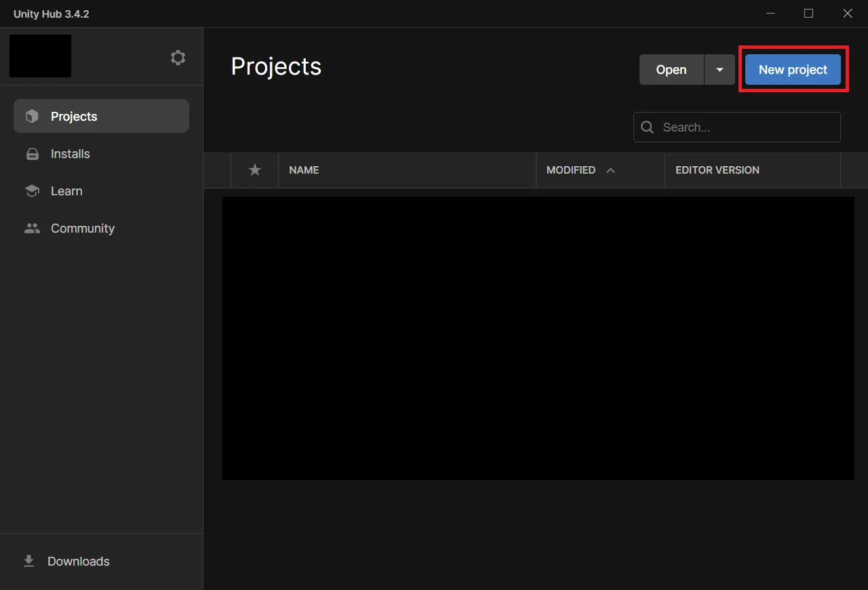This screenshot has height=590, width=868.
Task: Maximize the Unity Hub window
Action: point(808,14)
